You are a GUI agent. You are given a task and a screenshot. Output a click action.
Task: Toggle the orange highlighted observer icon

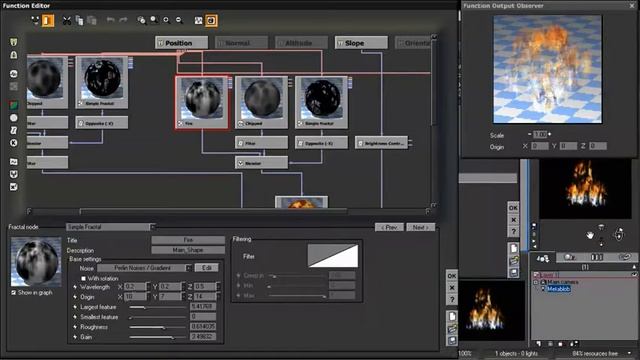pyautogui.click(x=211, y=20)
